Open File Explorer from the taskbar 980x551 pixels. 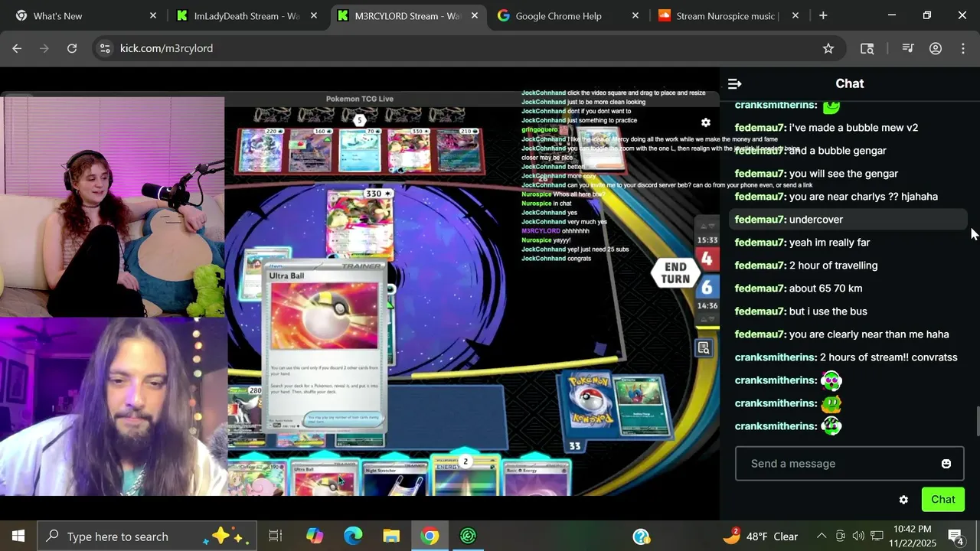coord(391,536)
